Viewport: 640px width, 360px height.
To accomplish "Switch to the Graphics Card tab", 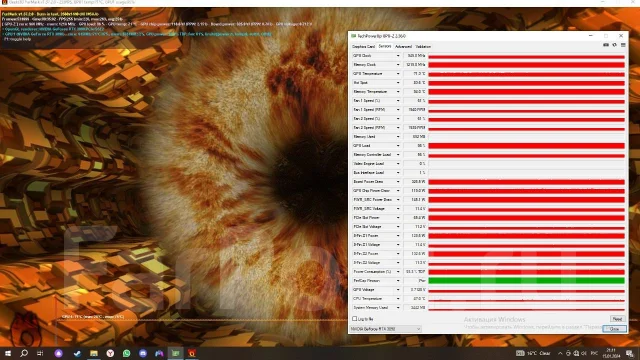I will click(363, 47).
